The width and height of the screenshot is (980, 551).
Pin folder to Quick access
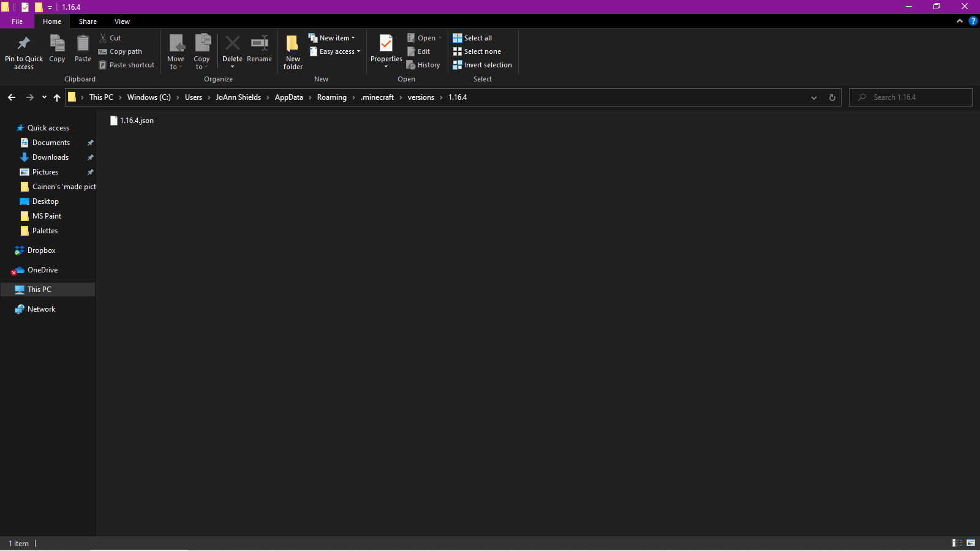click(24, 51)
